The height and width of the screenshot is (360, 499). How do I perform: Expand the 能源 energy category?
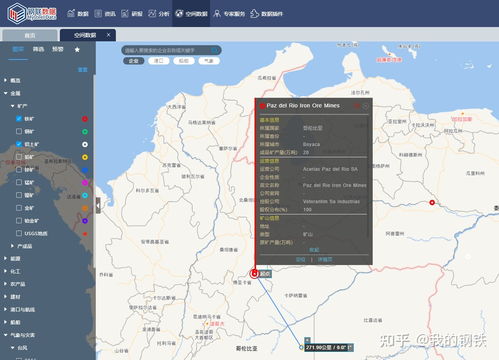tap(5, 258)
